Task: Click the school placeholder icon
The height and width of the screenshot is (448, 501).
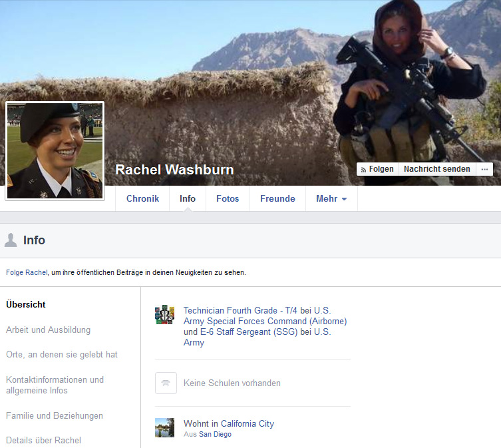Action: click(x=166, y=383)
